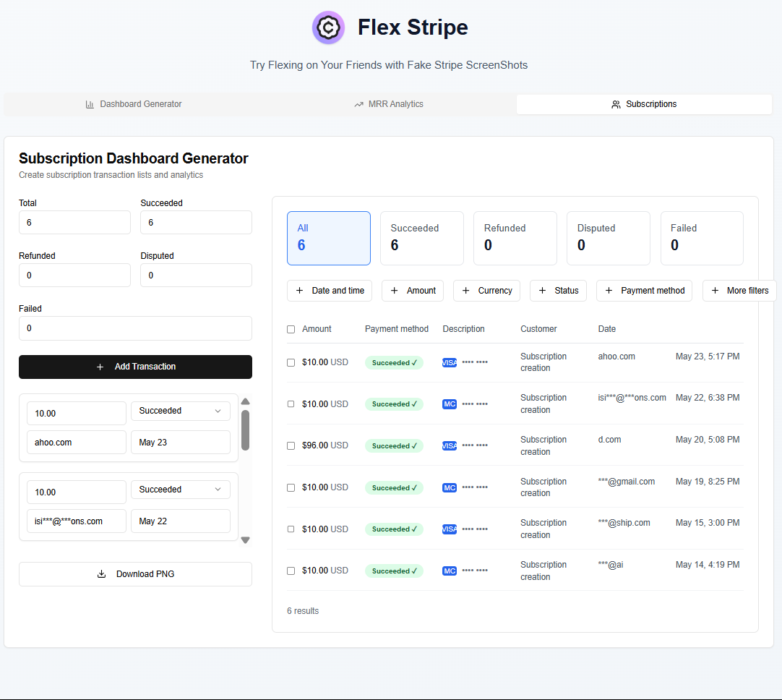
Task: Click the '$96.00 USD' amount cell
Action: tap(325, 445)
